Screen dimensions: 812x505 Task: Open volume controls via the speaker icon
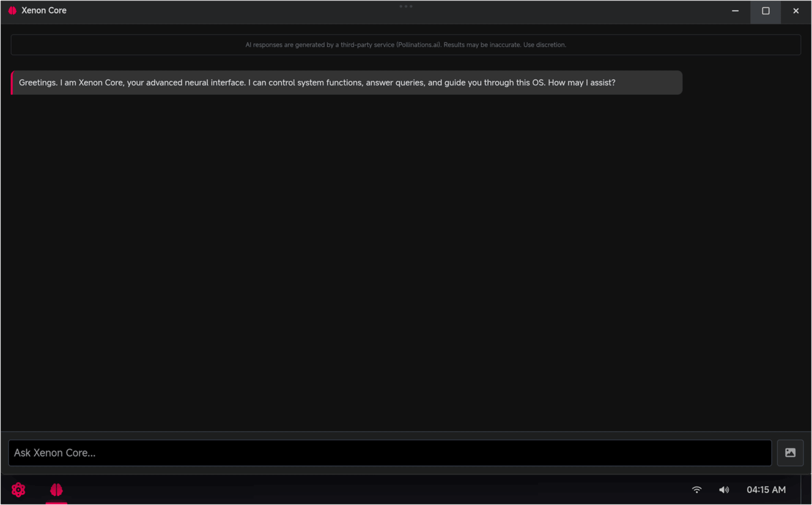tap(724, 490)
